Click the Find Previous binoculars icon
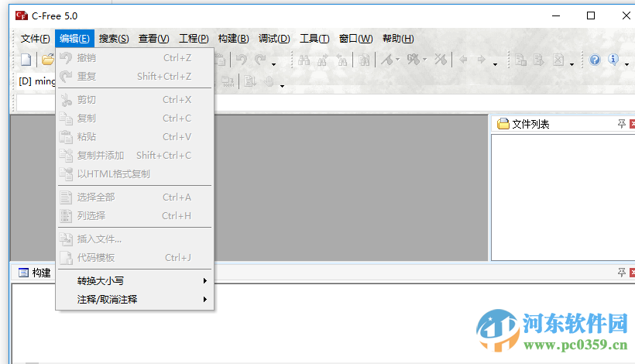 (x=342, y=60)
